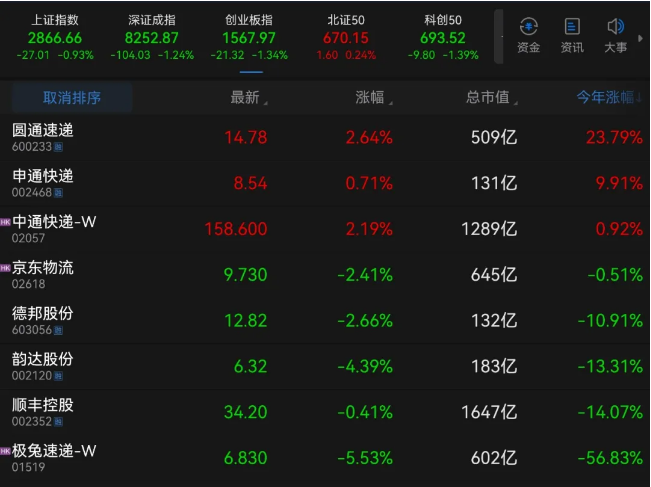Click stock code 02057

pyautogui.click(x=28, y=238)
